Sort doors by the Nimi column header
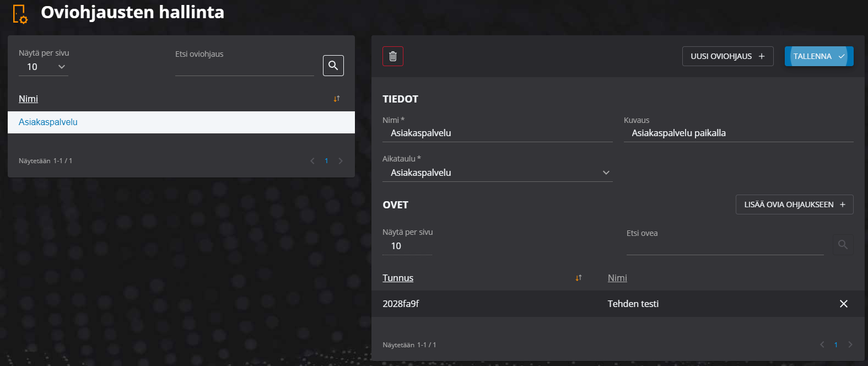868x366 pixels. pyautogui.click(x=617, y=278)
